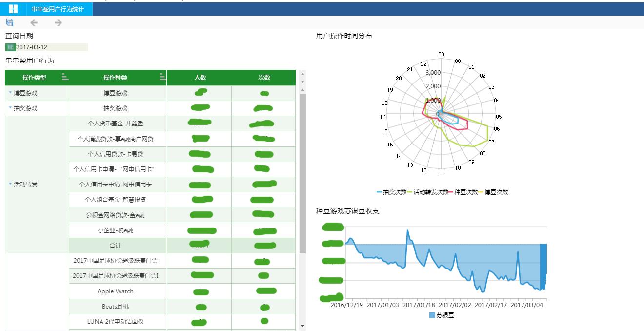Click the back navigation arrow icon

34,22
